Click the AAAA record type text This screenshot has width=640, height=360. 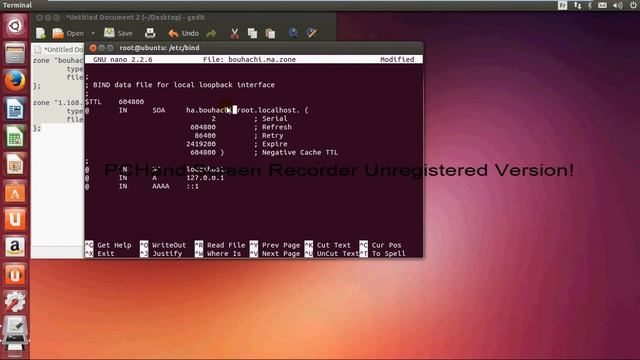tap(160, 186)
